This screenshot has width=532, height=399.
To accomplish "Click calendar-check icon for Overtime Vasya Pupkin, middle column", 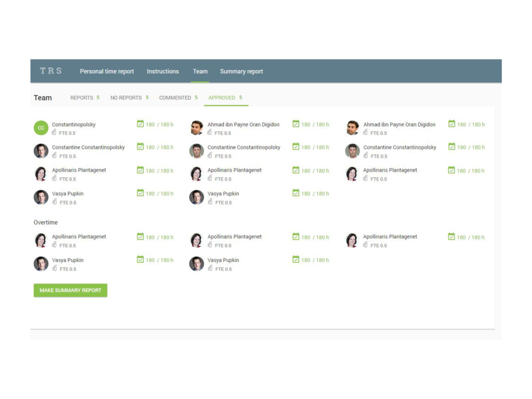I will tap(296, 259).
